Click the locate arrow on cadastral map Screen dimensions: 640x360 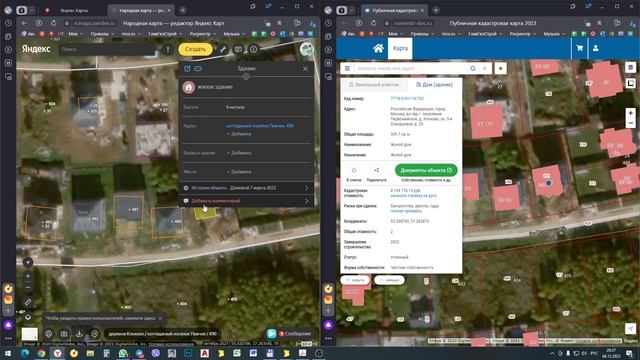pos(630,329)
